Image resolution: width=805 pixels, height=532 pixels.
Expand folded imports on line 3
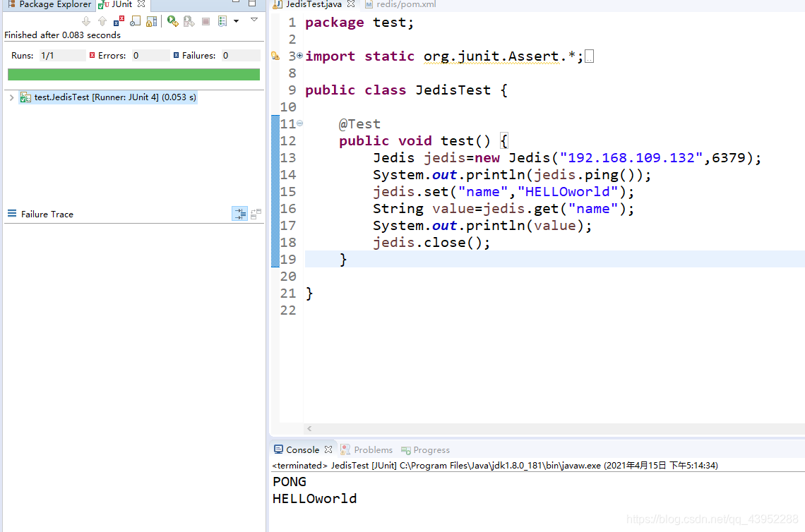coord(300,56)
